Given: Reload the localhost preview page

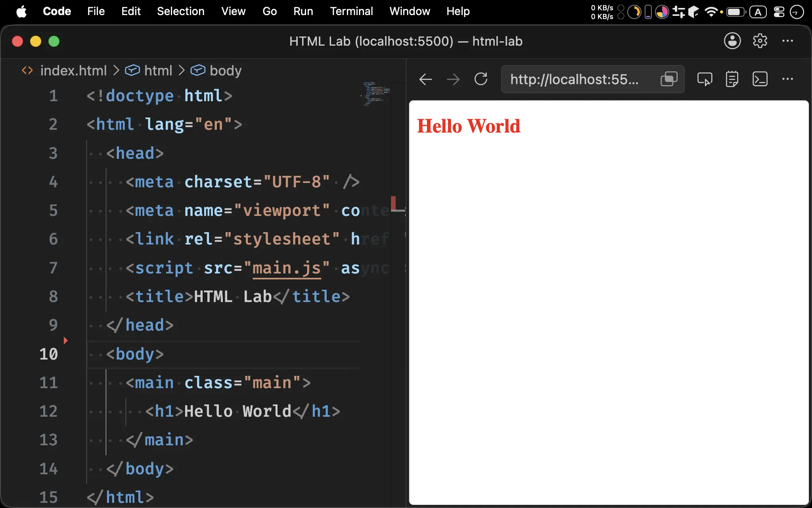Looking at the screenshot, I should 481,79.
